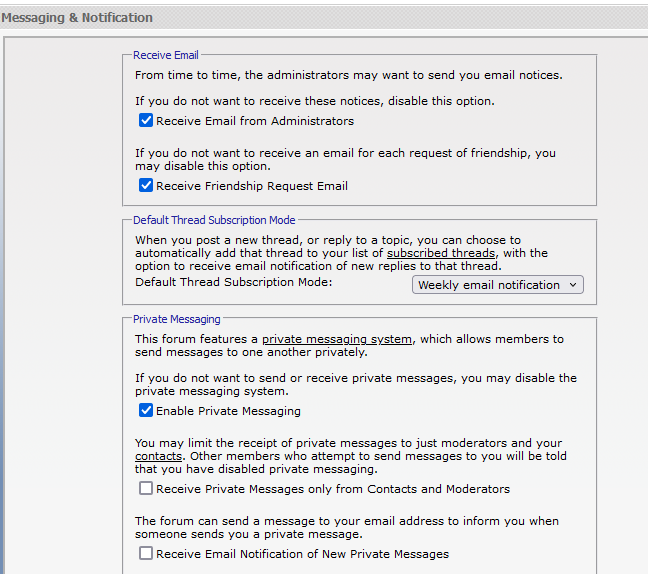Follow the private messaging system link
648x574 pixels.
(x=337, y=339)
